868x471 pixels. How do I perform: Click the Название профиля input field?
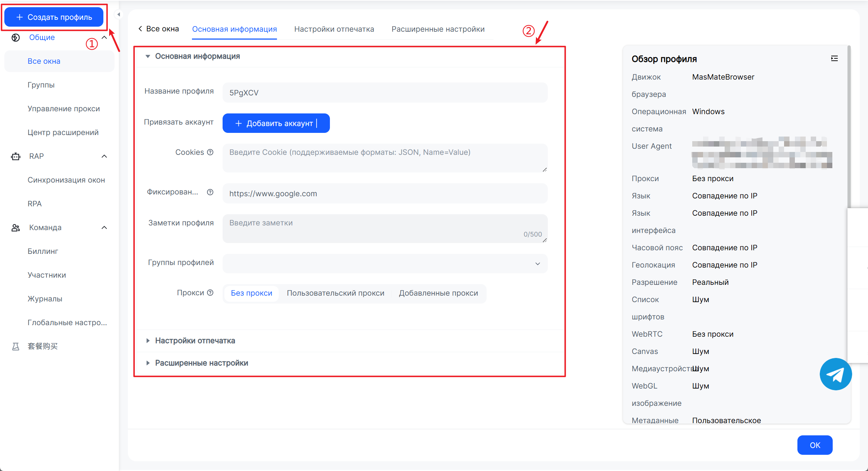tap(385, 93)
